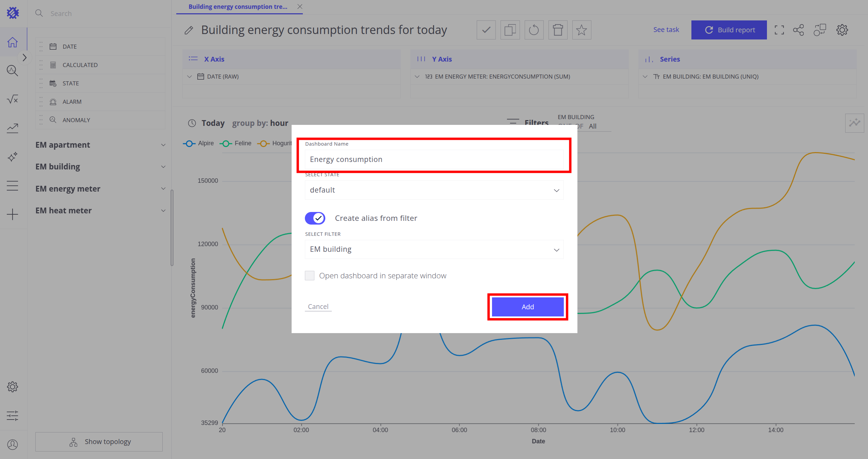
Task: Click the favorite star icon
Action: point(582,30)
